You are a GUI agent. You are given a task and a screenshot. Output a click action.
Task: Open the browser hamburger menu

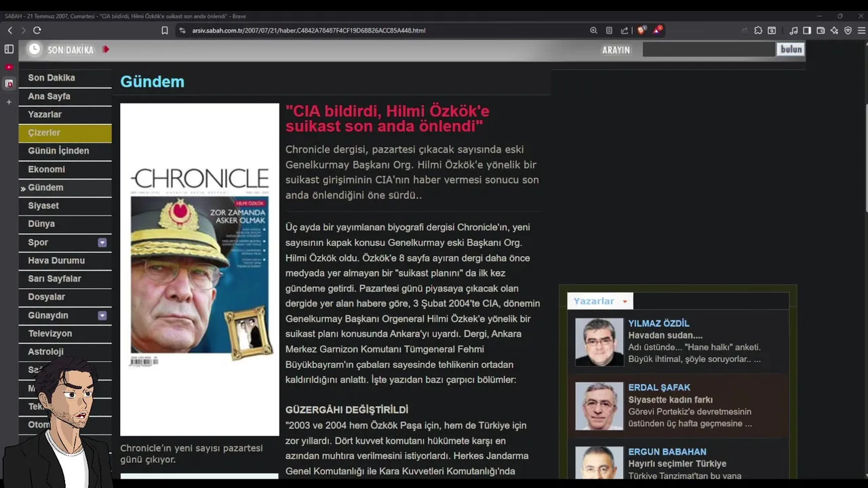[861, 30]
